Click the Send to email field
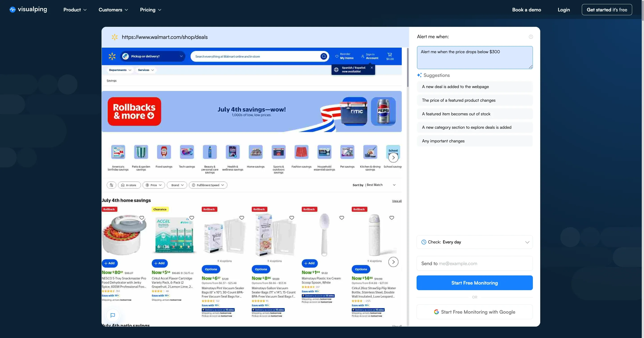This screenshot has height=338, width=644. 475,263
